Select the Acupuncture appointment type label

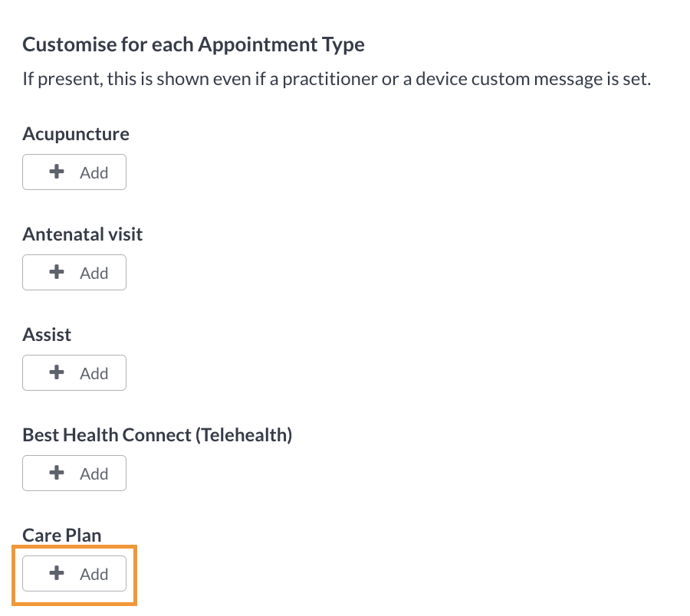[x=75, y=133]
